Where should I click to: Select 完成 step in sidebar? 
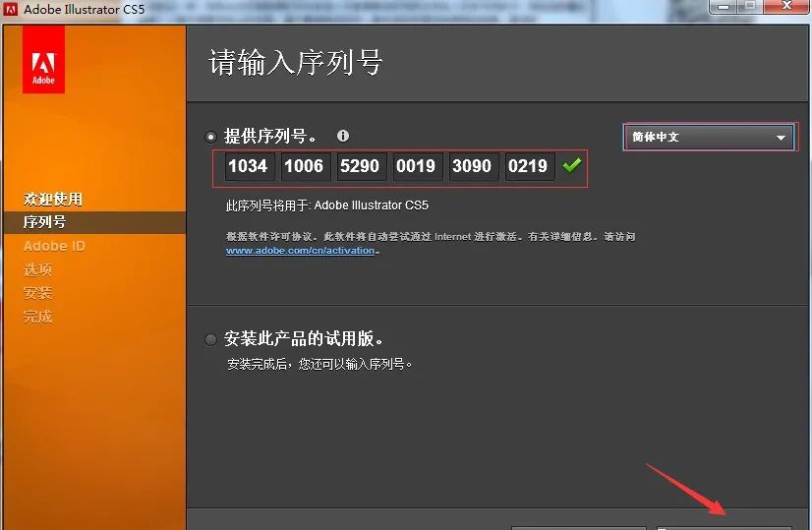[x=37, y=317]
